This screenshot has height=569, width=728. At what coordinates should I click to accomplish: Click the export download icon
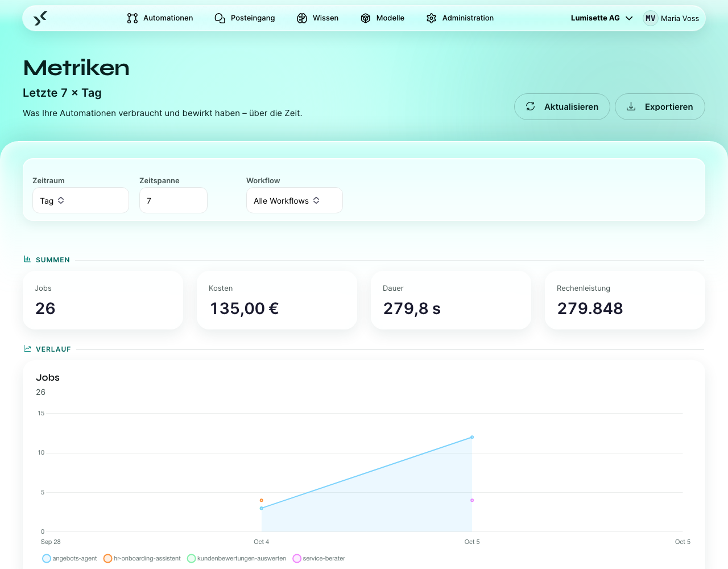coord(631,106)
